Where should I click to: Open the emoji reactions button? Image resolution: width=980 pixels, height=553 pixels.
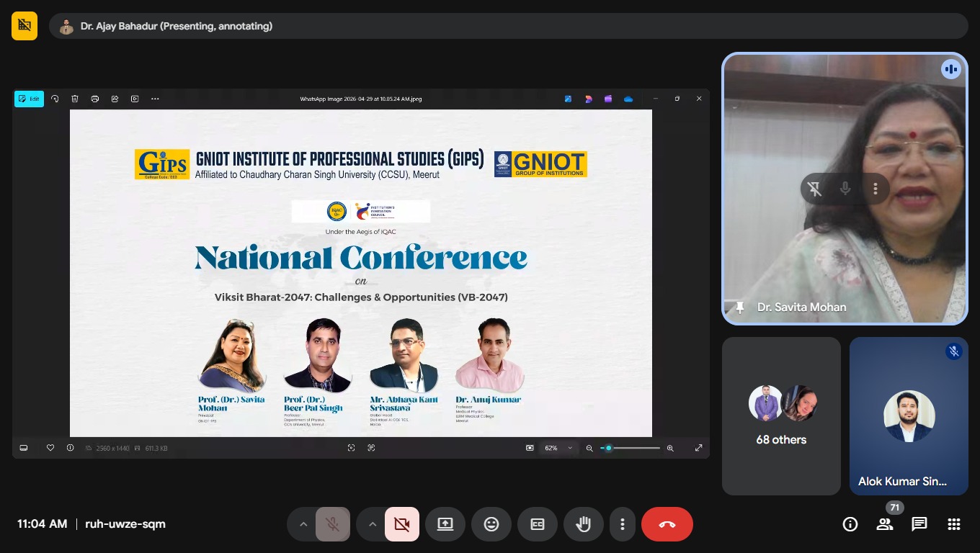coord(491,524)
